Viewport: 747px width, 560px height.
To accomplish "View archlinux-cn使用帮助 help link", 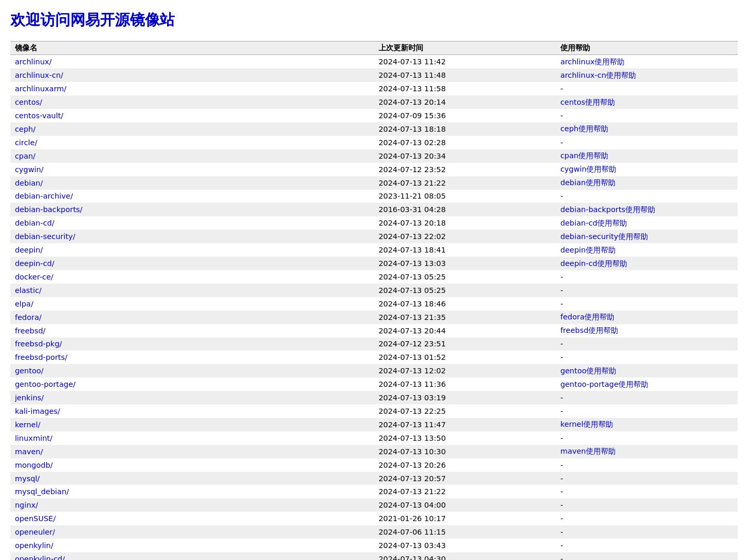I will click(x=598, y=75).
